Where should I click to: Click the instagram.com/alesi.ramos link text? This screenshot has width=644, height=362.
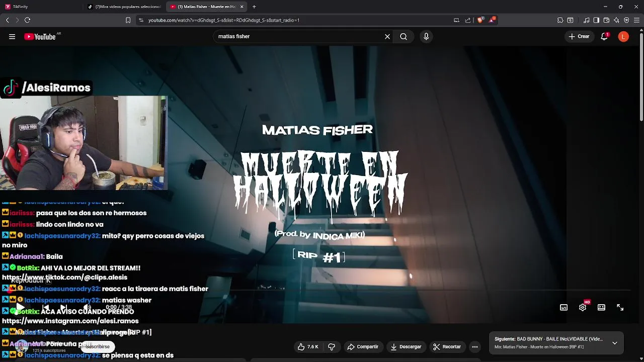click(70, 321)
